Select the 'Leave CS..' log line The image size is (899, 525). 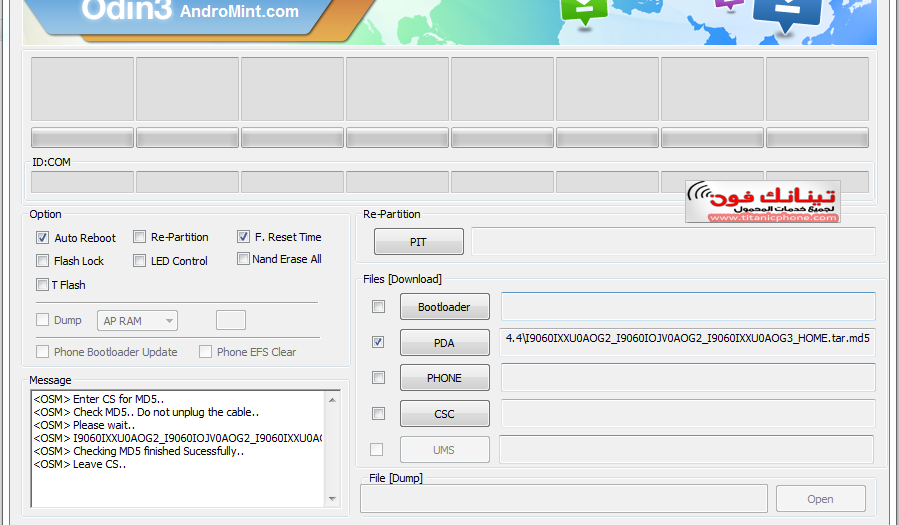(x=80, y=464)
